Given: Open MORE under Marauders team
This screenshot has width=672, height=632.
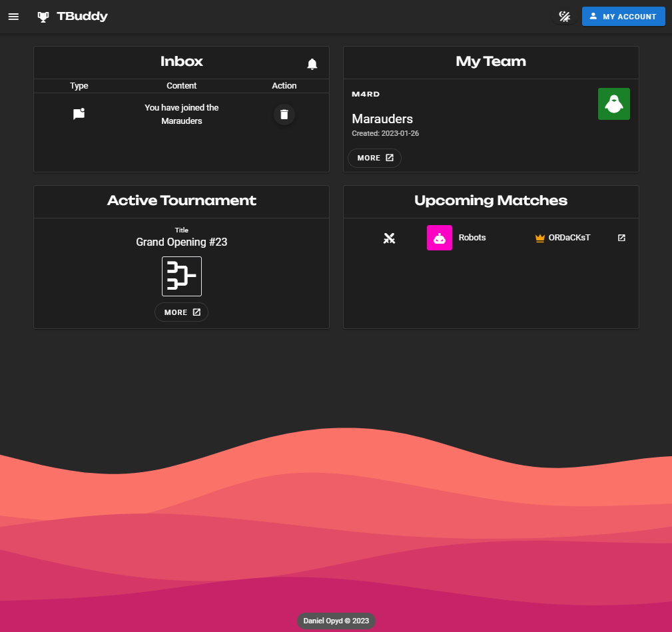Looking at the screenshot, I should [x=374, y=158].
